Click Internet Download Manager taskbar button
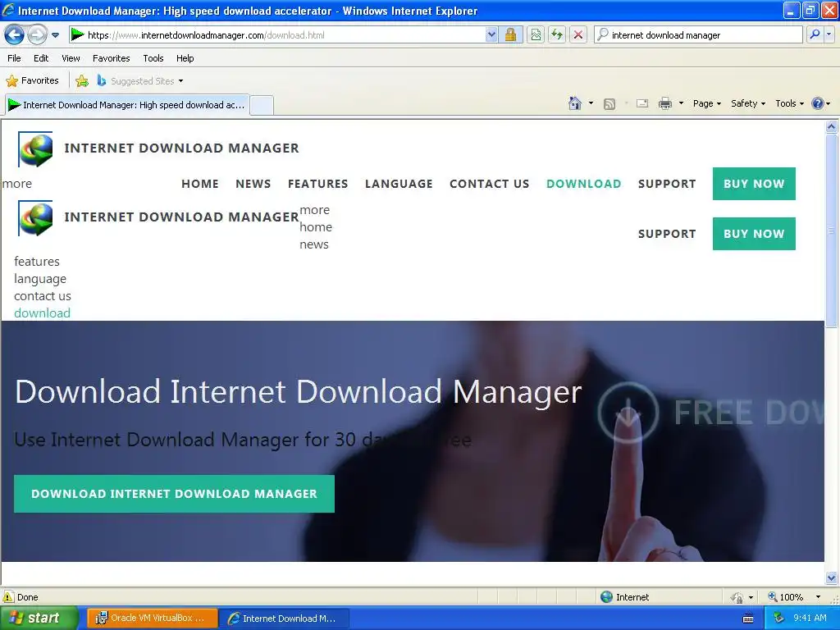The height and width of the screenshot is (630, 840). click(285, 619)
